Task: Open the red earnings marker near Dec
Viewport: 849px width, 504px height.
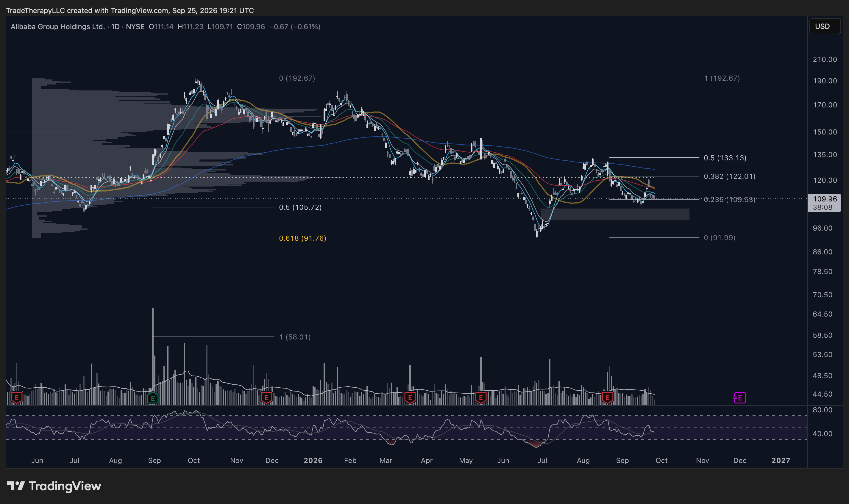Action: 266,397
